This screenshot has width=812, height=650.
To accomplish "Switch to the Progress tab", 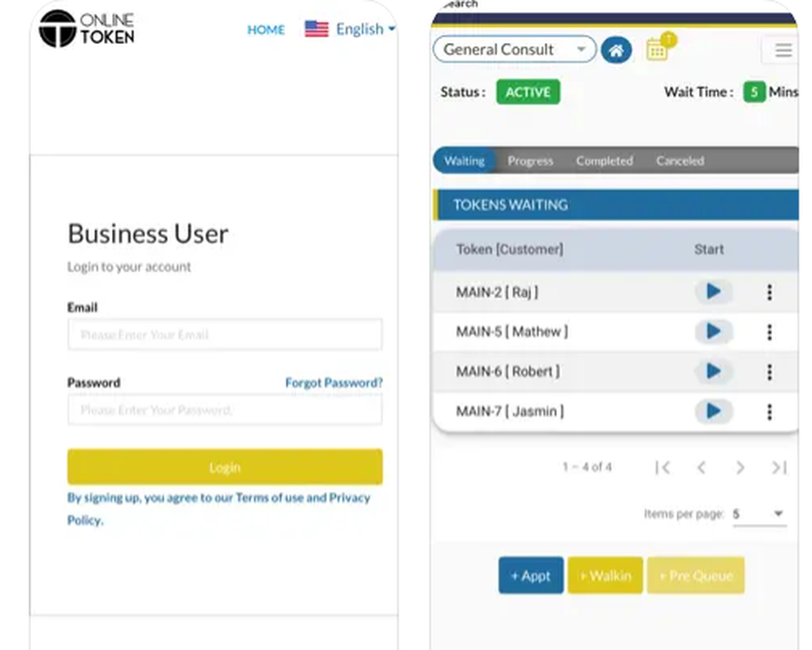I will 530,161.
